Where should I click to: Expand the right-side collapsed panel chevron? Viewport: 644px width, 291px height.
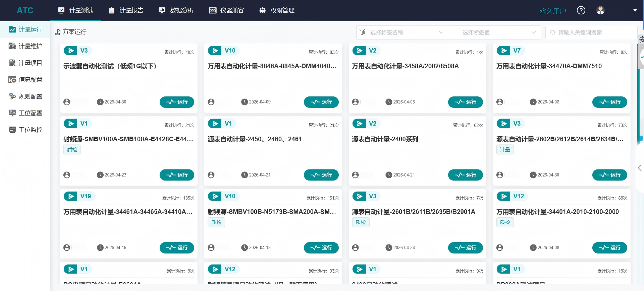point(640,168)
